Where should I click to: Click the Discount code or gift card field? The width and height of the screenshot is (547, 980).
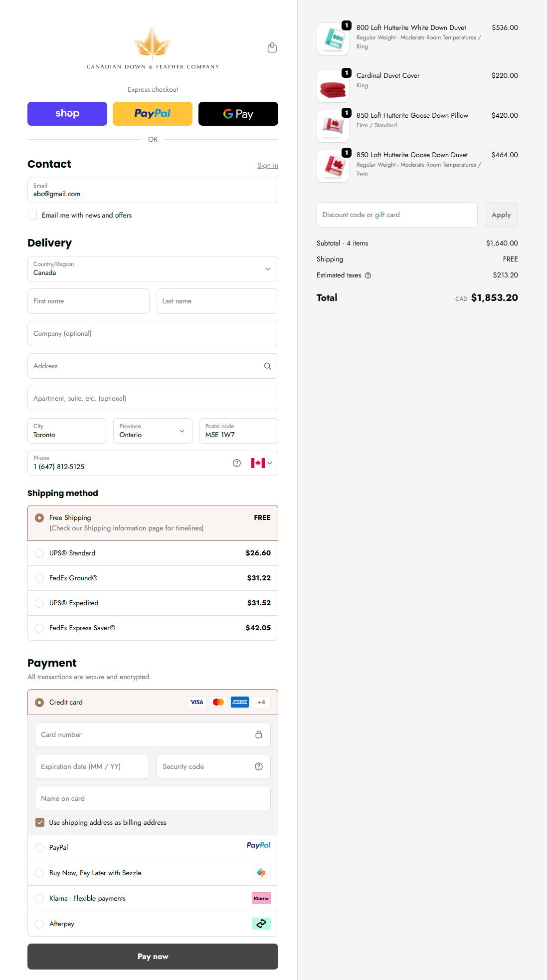(x=397, y=215)
